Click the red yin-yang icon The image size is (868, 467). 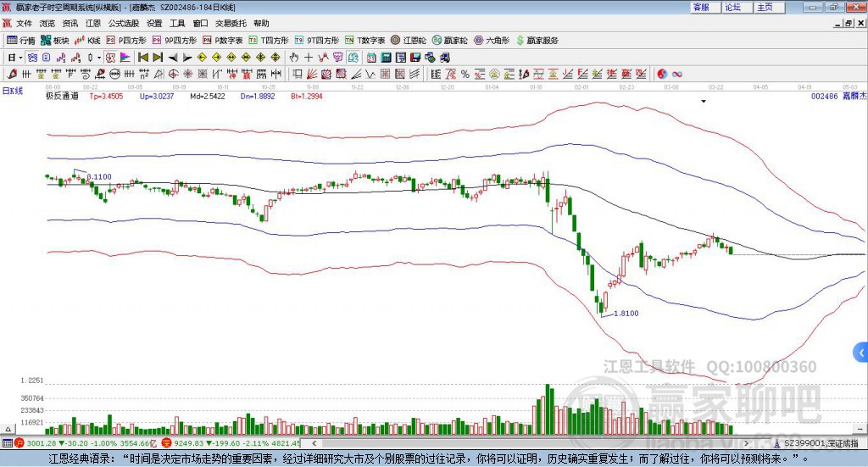tap(662, 74)
